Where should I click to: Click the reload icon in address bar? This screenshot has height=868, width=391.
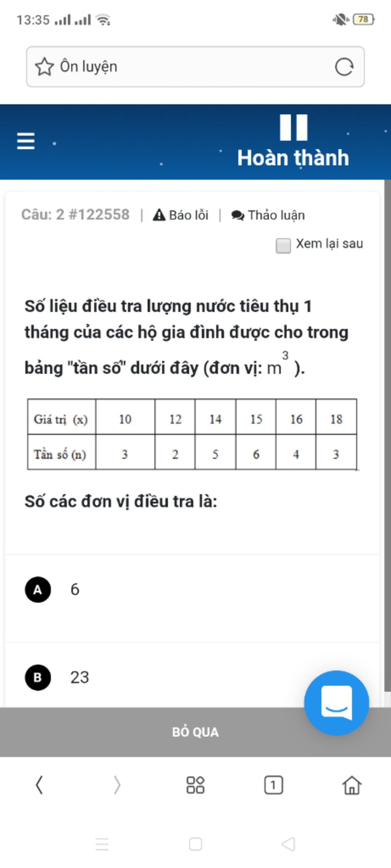tap(344, 67)
